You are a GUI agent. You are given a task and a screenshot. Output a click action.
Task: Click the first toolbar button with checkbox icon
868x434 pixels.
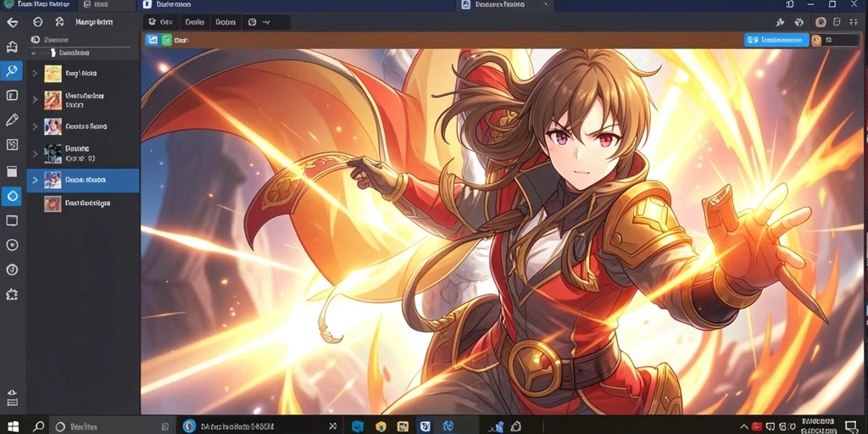[x=160, y=22]
